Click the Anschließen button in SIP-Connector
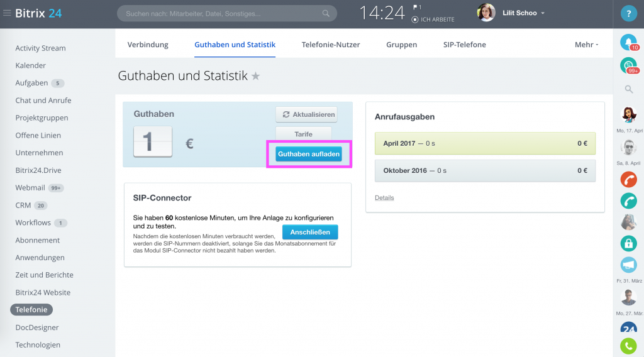The height and width of the screenshot is (357, 644). click(310, 233)
